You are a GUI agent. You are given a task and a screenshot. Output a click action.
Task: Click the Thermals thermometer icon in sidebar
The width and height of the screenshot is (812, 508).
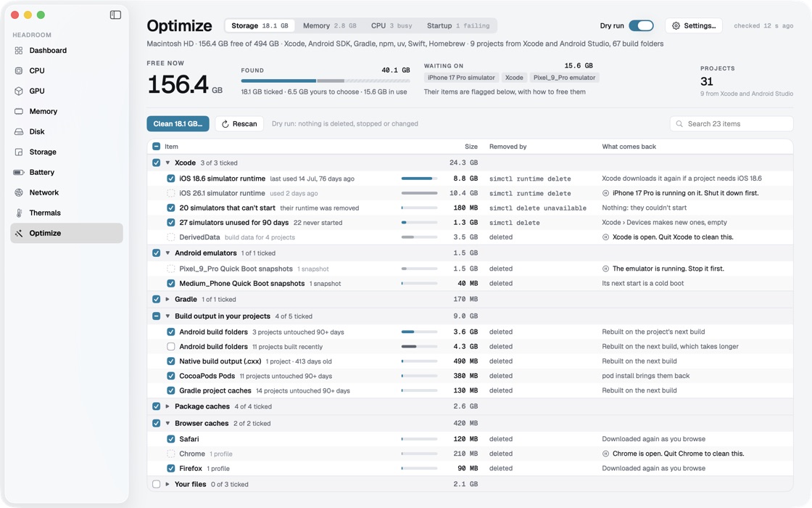pyautogui.click(x=19, y=213)
